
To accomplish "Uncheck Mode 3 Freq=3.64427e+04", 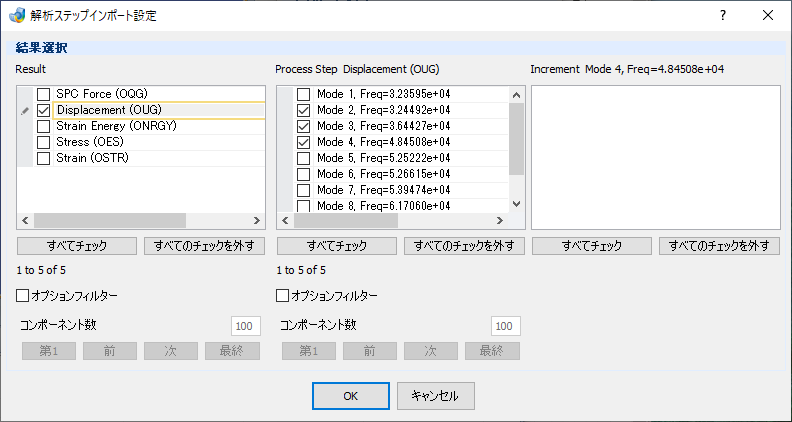I will click(304, 126).
